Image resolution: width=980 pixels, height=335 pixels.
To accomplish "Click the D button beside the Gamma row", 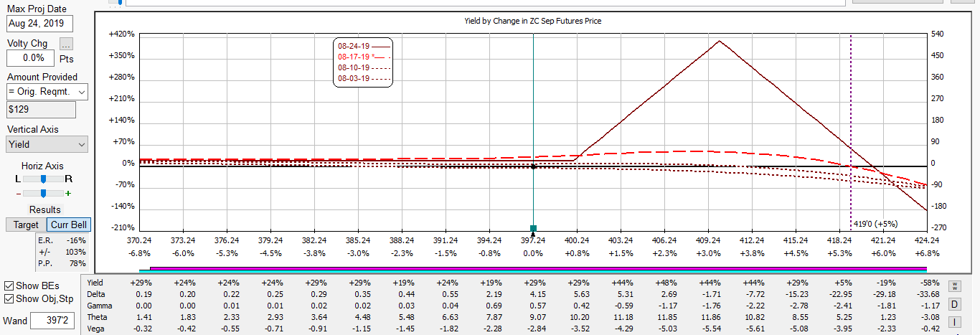I will click(x=955, y=304).
